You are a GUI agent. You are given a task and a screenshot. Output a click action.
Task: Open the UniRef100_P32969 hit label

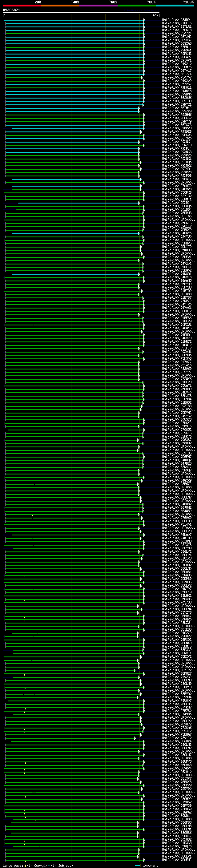(177, 369)
